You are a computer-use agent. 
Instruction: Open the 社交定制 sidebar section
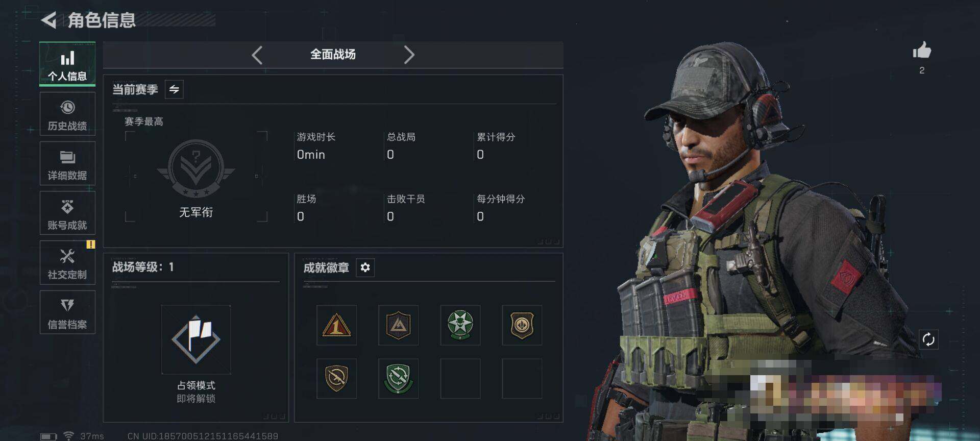point(67,262)
